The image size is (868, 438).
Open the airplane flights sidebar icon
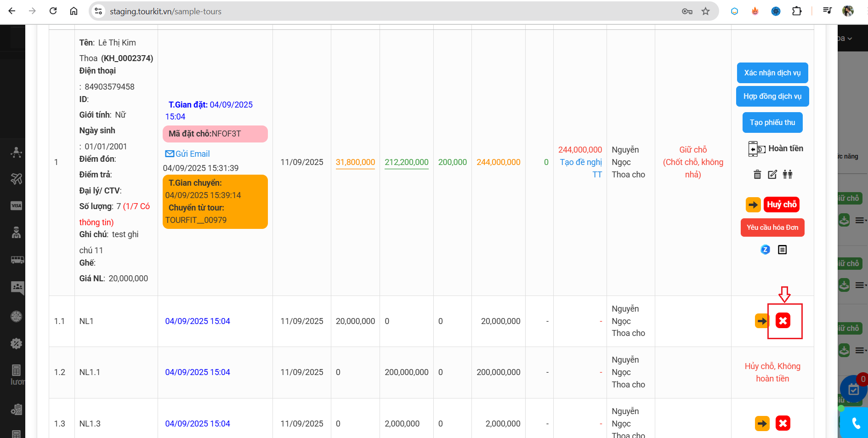coord(17,179)
